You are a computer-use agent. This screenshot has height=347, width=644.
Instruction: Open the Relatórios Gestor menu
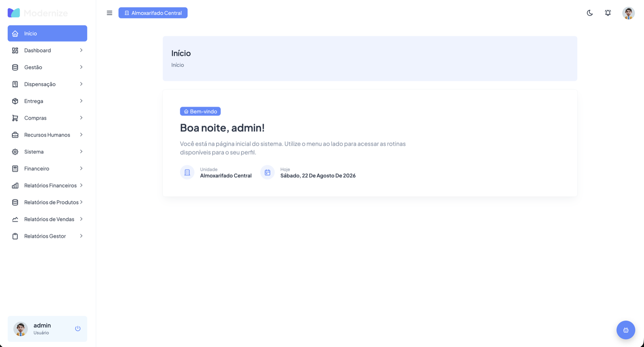coord(47,236)
